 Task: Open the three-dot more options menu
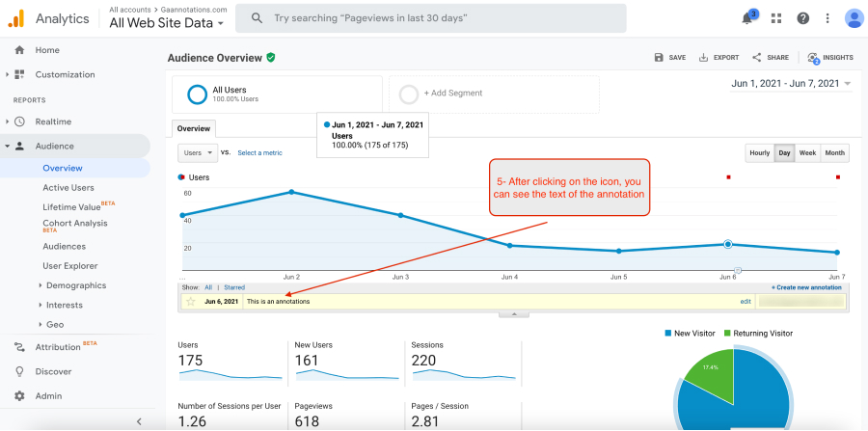(827, 18)
